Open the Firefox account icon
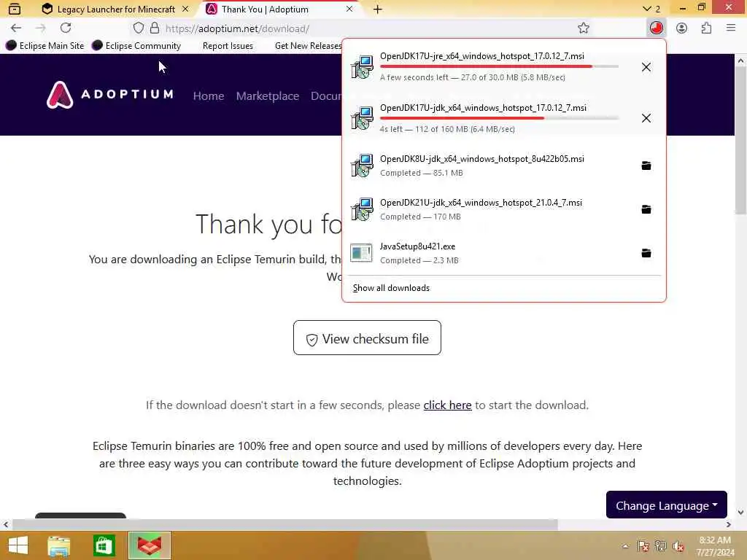The height and width of the screenshot is (560, 747). coord(682,28)
